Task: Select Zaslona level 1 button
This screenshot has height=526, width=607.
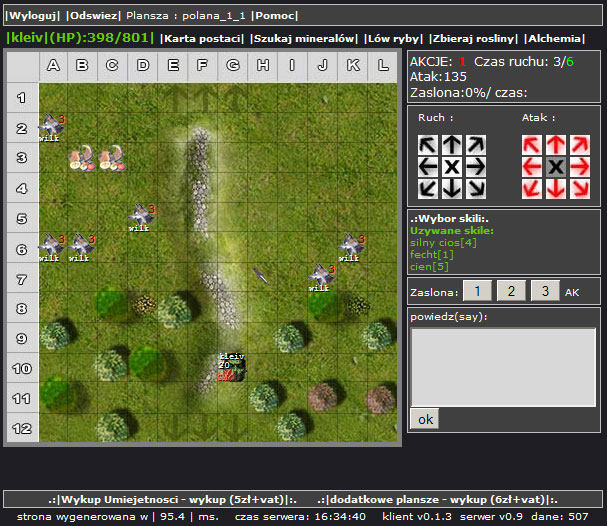Action: pos(477,291)
